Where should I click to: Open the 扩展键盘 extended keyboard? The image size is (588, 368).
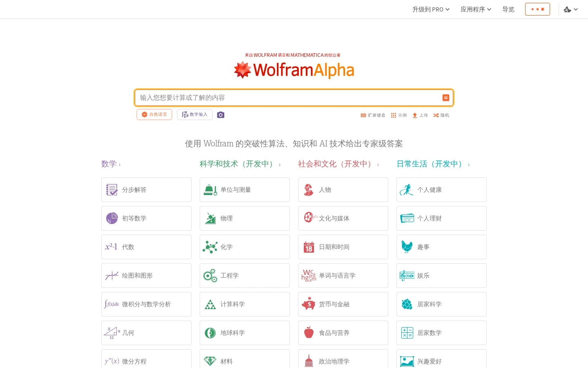pyautogui.click(x=373, y=115)
